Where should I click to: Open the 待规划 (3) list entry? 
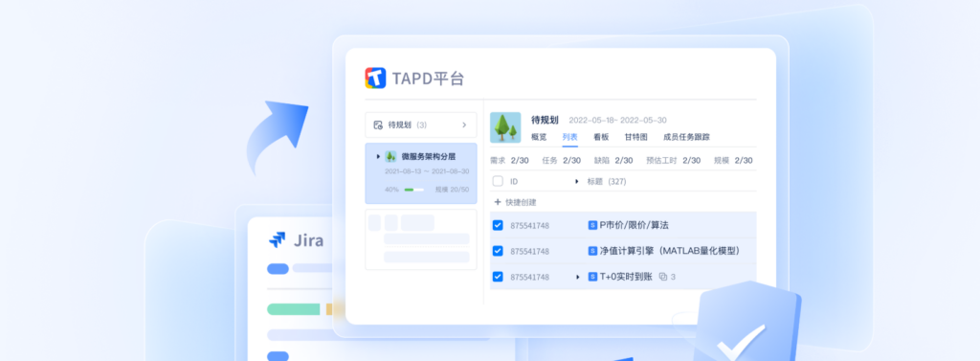click(421, 125)
